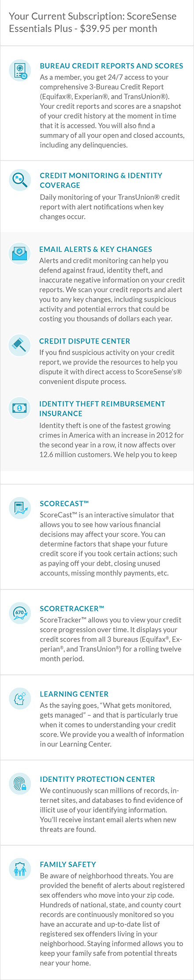194x980 pixels.
Task: Click the ScoreCast calculator icon
Action: tap(20, 508)
